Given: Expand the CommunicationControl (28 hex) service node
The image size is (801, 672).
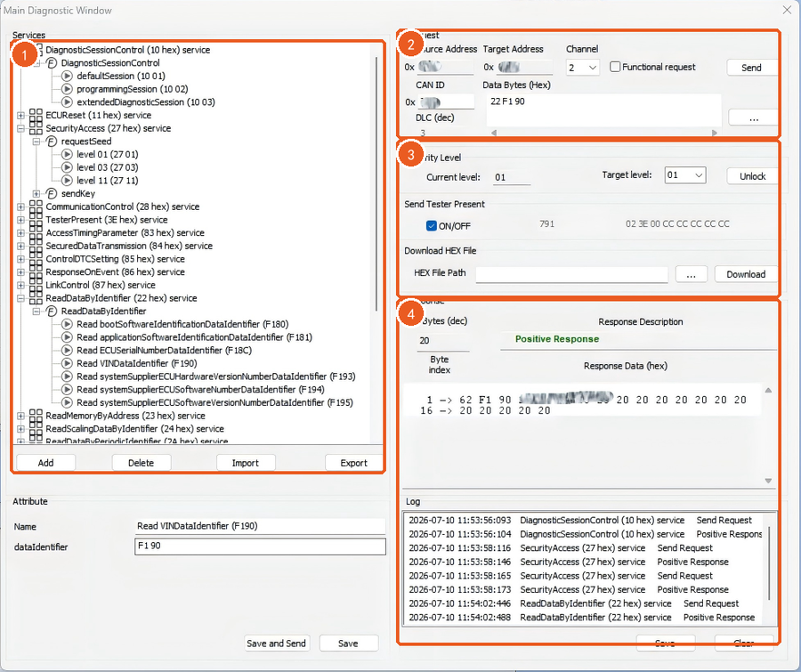Looking at the screenshot, I should [x=21, y=207].
